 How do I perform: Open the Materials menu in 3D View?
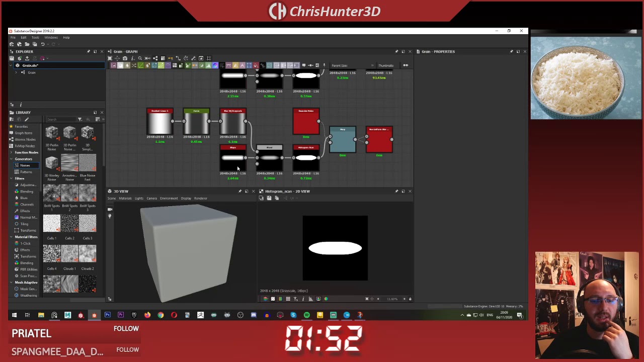click(125, 198)
